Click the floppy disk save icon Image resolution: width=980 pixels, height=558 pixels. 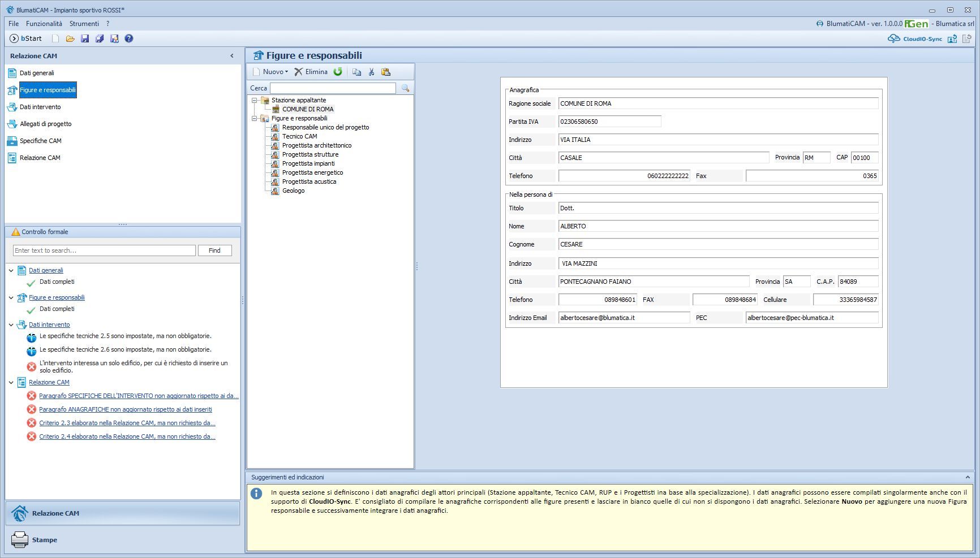click(x=85, y=38)
